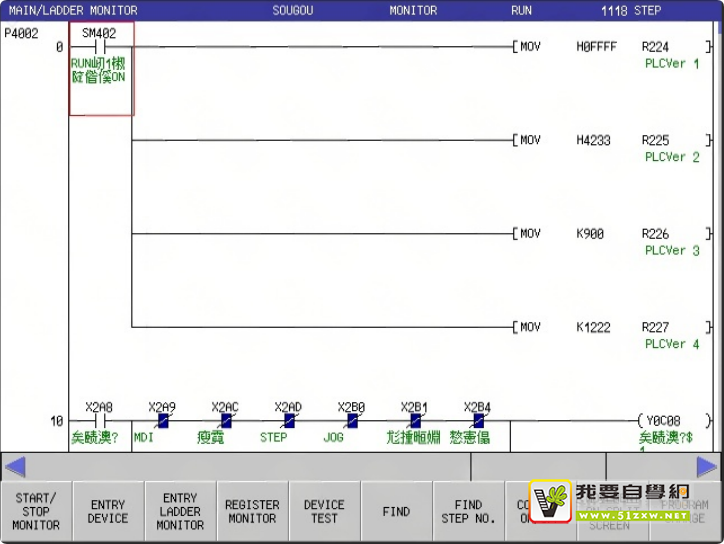Viewport: 724px width, 544px height.
Task: Open the REGISTER MONITOR function
Action: click(252, 511)
